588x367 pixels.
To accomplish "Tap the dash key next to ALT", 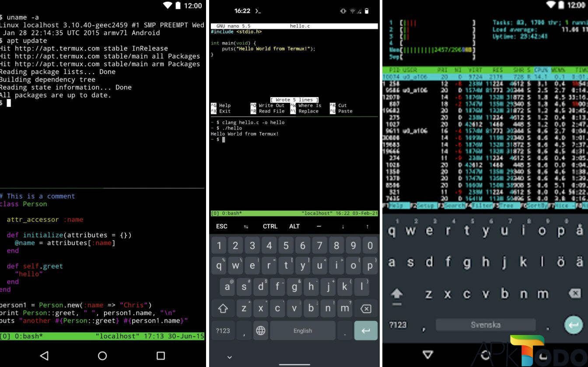I will pos(318,226).
